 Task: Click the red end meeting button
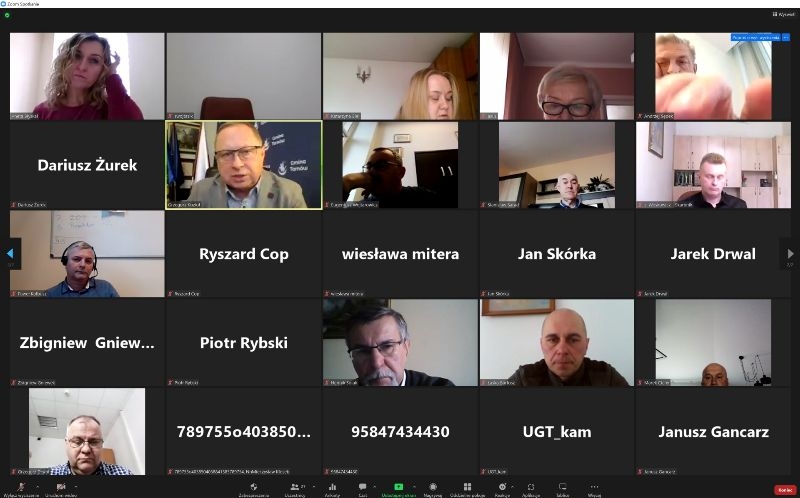pyautogui.click(x=785, y=490)
